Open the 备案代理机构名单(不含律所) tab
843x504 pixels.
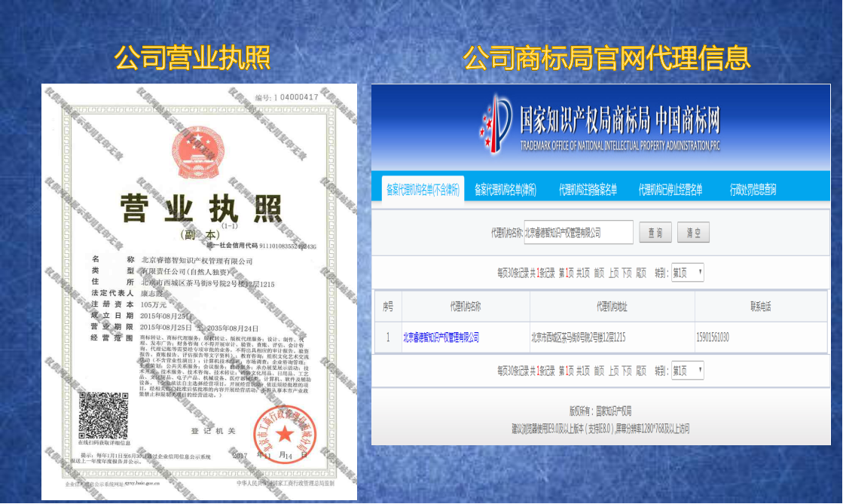pyautogui.click(x=423, y=189)
